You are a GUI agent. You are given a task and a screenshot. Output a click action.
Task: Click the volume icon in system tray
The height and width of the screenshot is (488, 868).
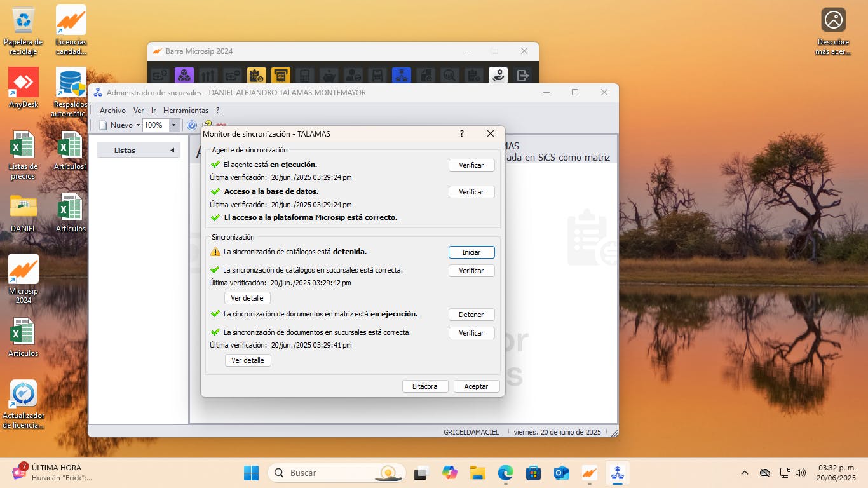(801, 473)
